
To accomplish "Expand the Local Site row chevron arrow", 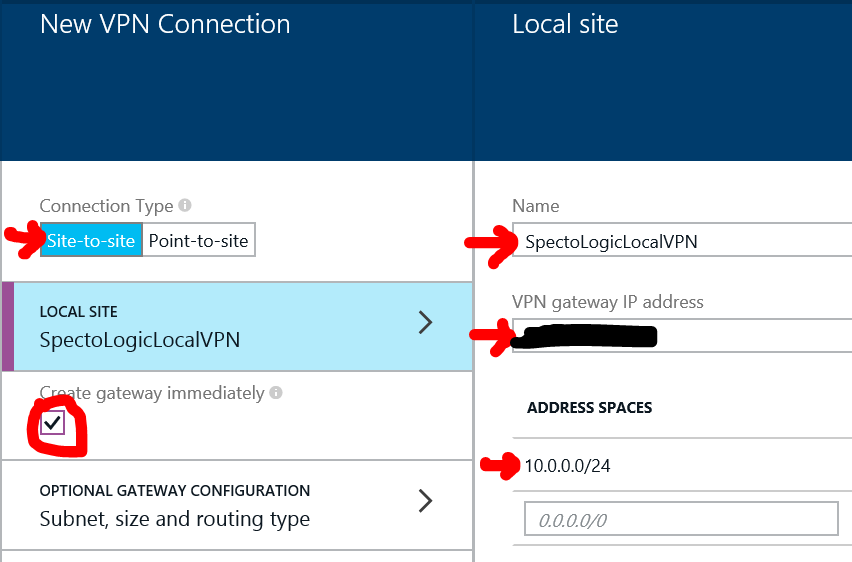I will (x=425, y=321).
